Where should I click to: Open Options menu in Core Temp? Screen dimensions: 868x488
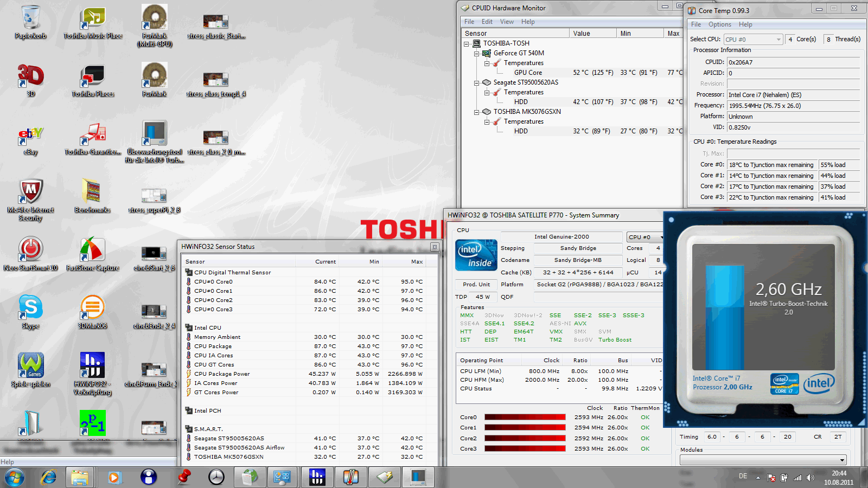720,24
